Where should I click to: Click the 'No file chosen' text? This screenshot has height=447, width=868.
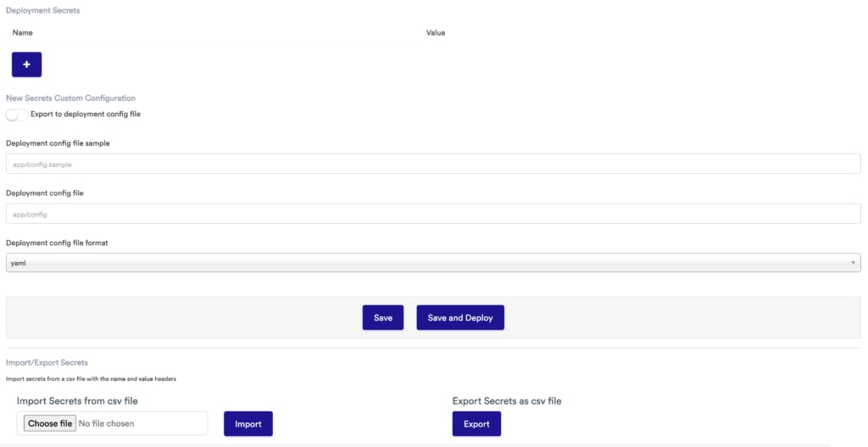coord(106,423)
